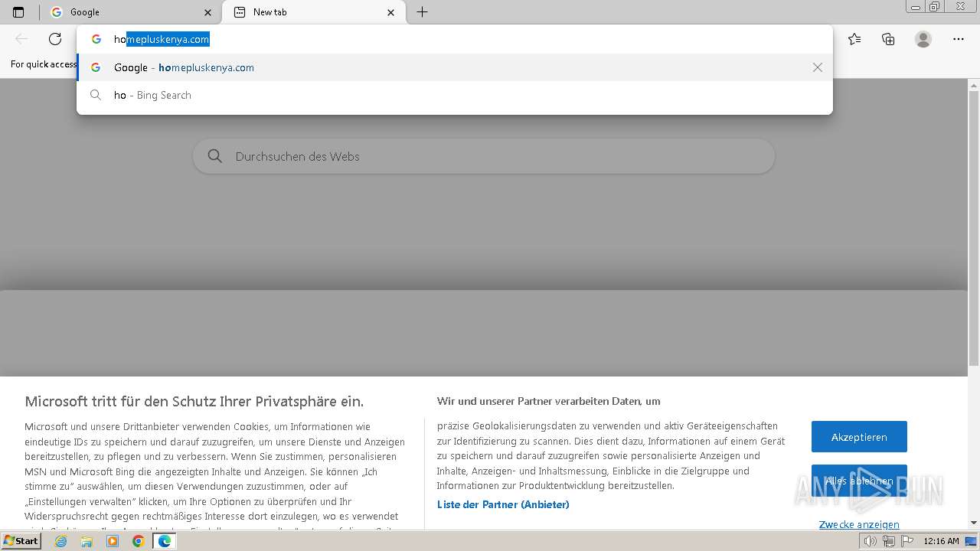Click the address bar with homepluskenya.com
This screenshot has width=980, height=551.
pos(455,39)
